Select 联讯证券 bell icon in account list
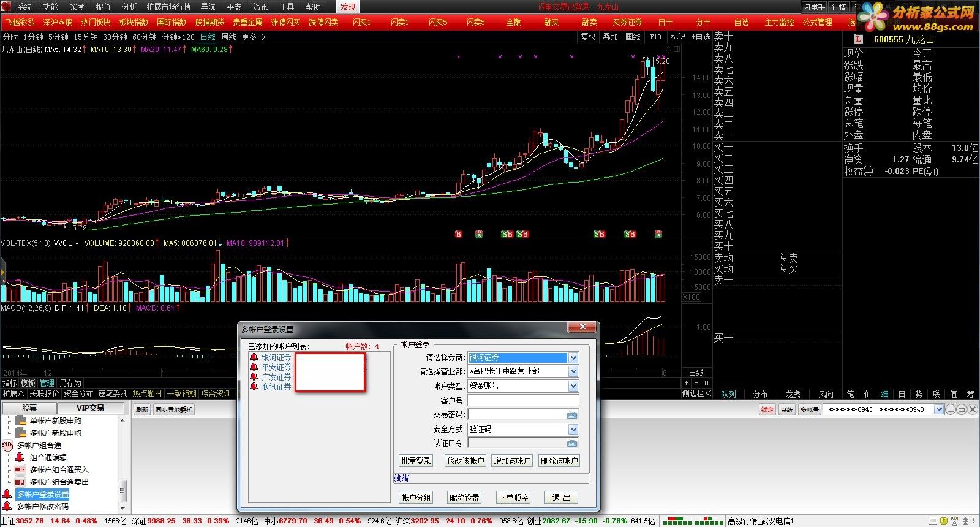 tap(254, 387)
